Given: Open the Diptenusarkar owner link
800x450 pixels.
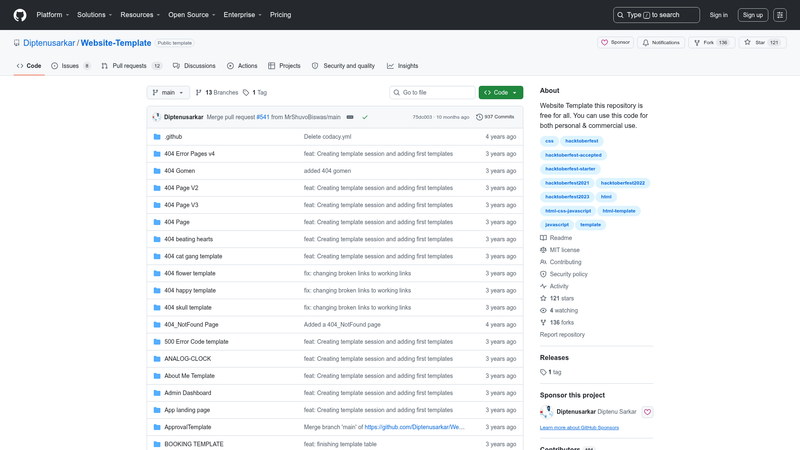Looking at the screenshot, I should pos(49,43).
